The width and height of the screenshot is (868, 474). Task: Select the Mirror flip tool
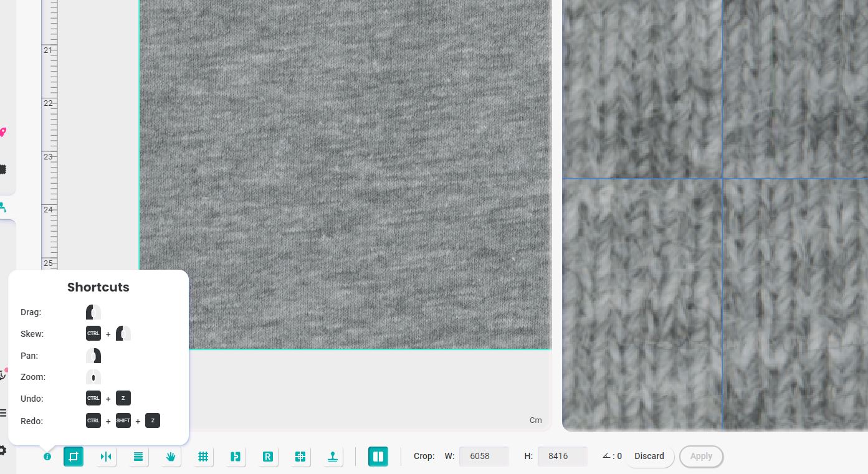(106, 457)
